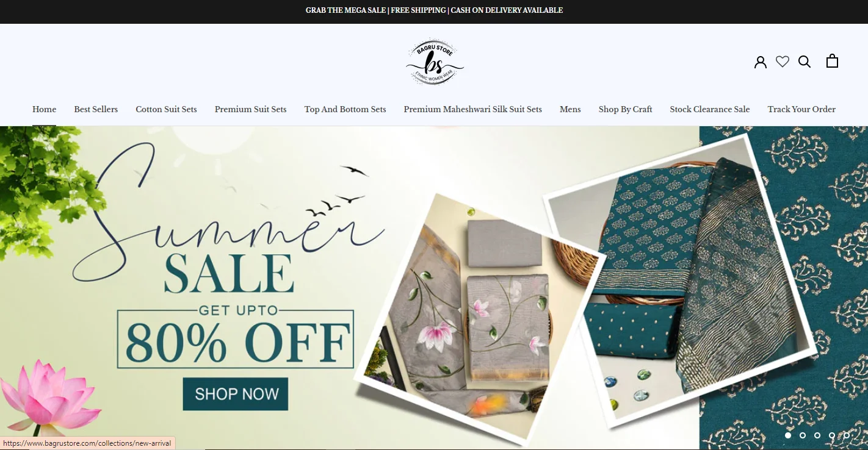Image resolution: width=868 pixels, height=450 pixels.
Task: Go to the Home nav item
Action: point(44,109)
